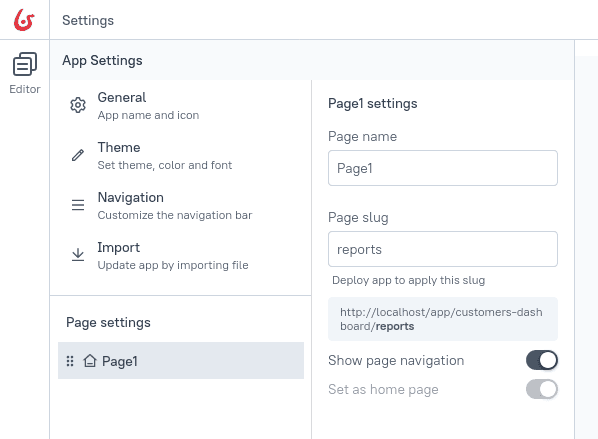Viewport: 598px width, 439px height.
Task: Click the Show page navigation label
Action: (x=396, y=360)
